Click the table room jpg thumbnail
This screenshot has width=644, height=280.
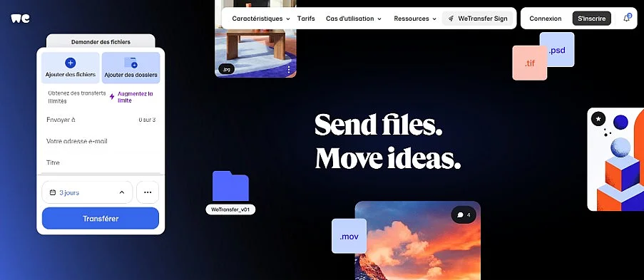pos(255,38)
